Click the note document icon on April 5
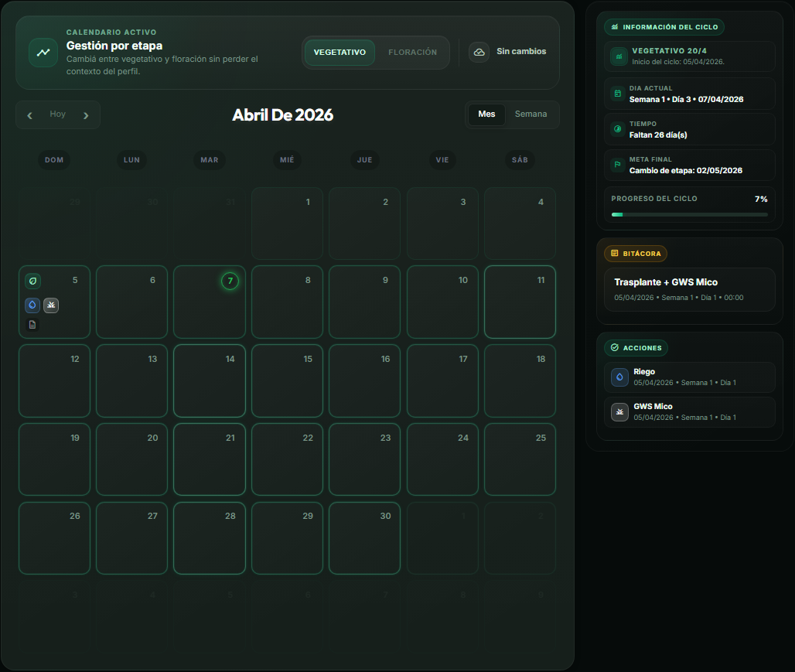795x672 pixels. 32,324
